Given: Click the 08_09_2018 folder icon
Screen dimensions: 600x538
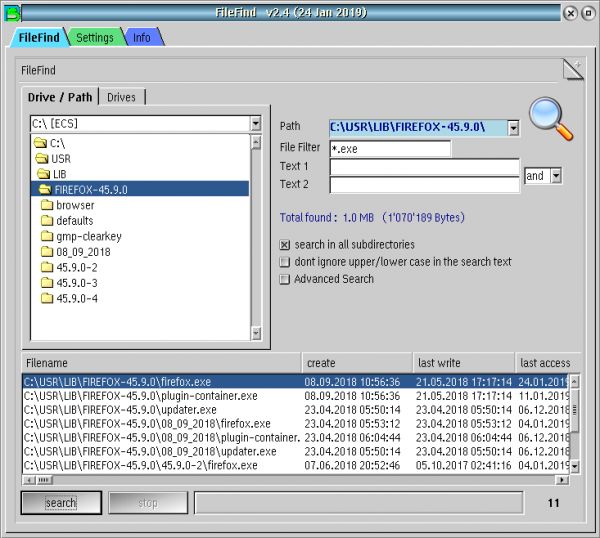Looking at the screenshot, I should [47, 252].
